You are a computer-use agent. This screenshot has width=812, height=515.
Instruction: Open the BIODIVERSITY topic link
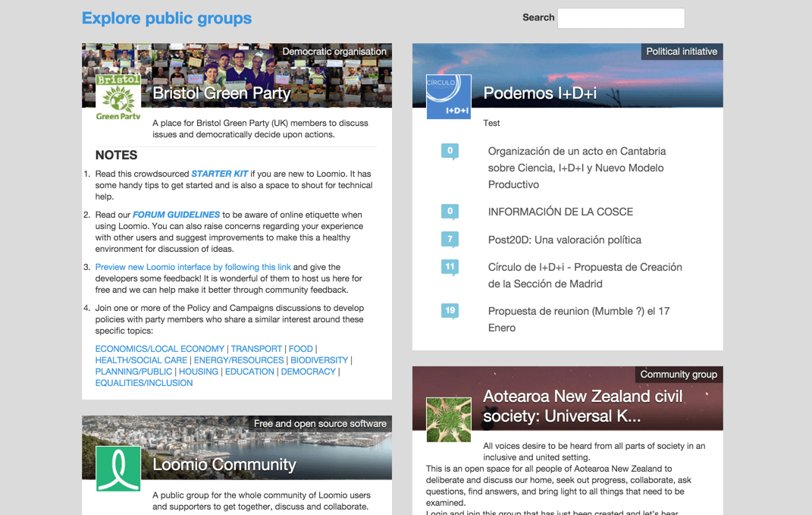[x=319, y=360]
